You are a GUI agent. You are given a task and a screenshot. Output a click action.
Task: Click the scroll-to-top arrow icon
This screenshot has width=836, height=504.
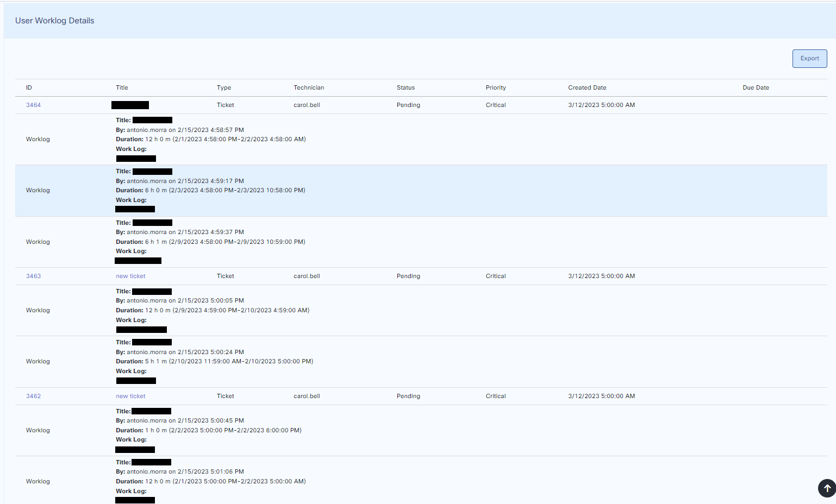pos(827,488)
